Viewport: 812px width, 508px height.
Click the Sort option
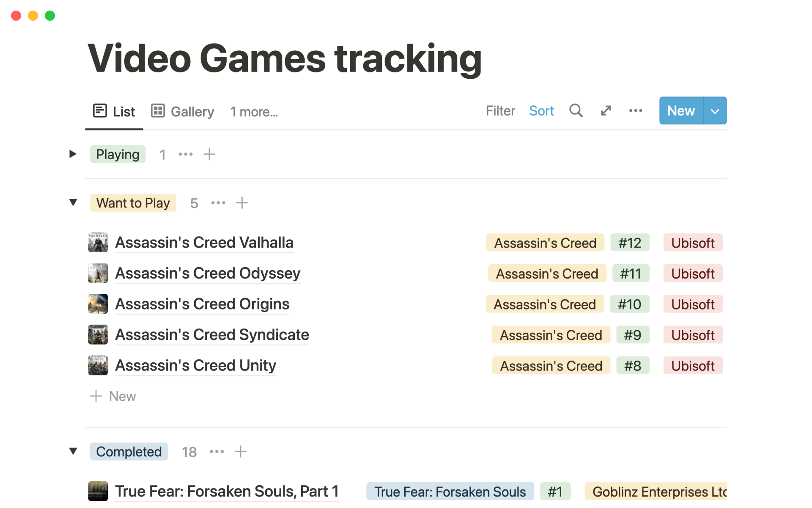click(541, 110)
